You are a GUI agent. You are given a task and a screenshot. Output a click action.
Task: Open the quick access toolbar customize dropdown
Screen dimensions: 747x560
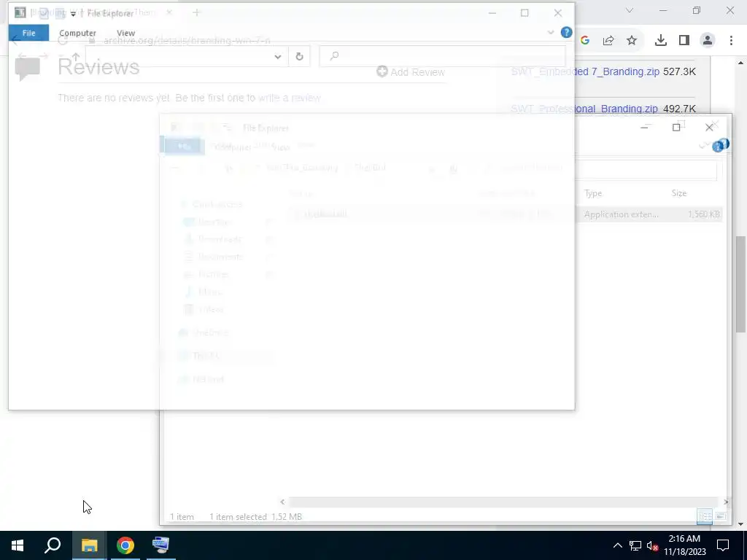click(x=74, y=13)
